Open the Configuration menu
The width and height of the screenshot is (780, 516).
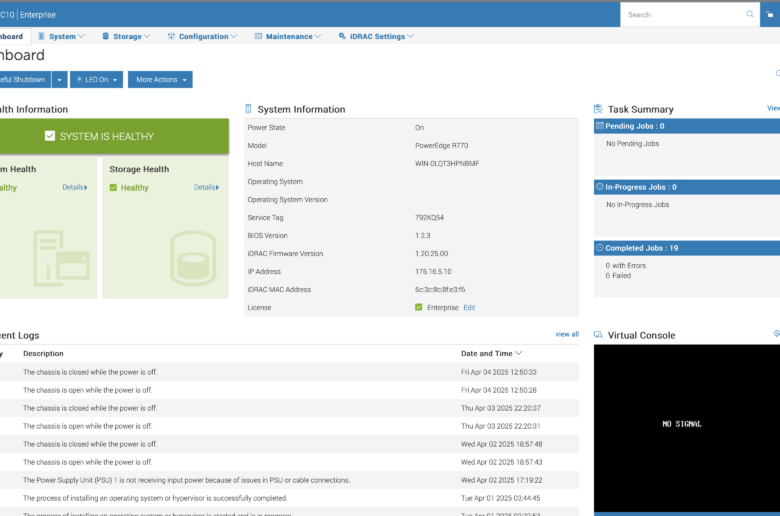point(202,36)
